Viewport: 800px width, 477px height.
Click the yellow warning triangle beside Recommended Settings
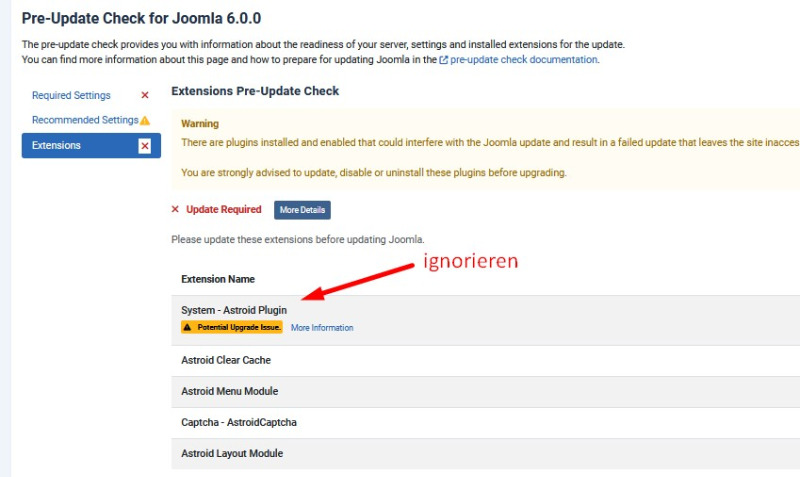[x=145, y=121]
